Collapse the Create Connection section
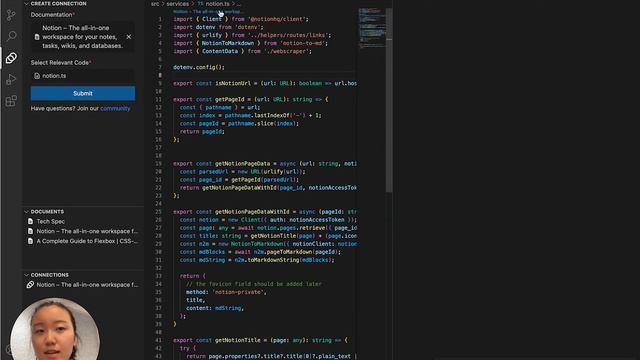 tap(27, 4)
